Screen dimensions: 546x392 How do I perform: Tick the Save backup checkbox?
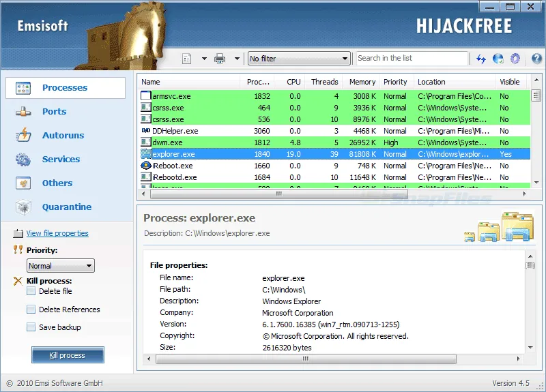tap(31, 327)
